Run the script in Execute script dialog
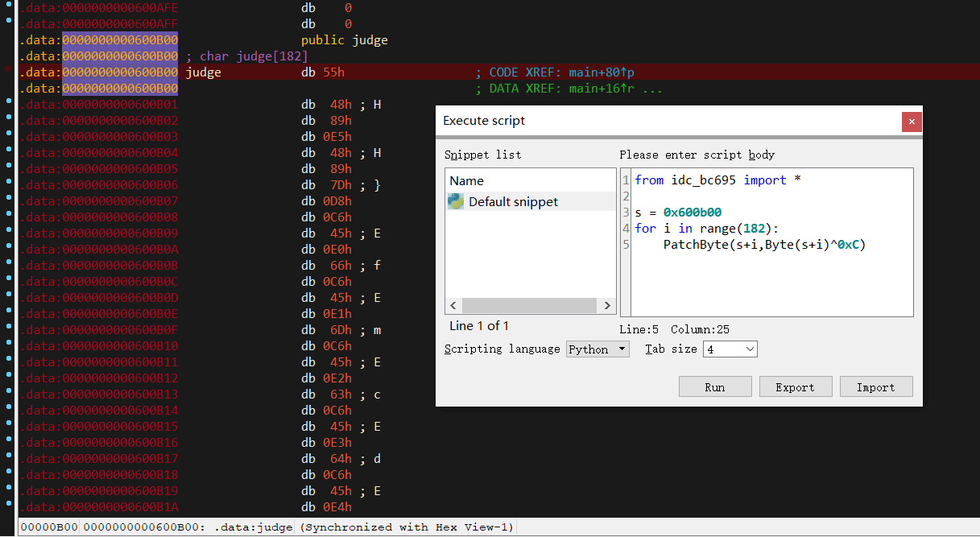The image size is (980, 537). tap(715, 387)
